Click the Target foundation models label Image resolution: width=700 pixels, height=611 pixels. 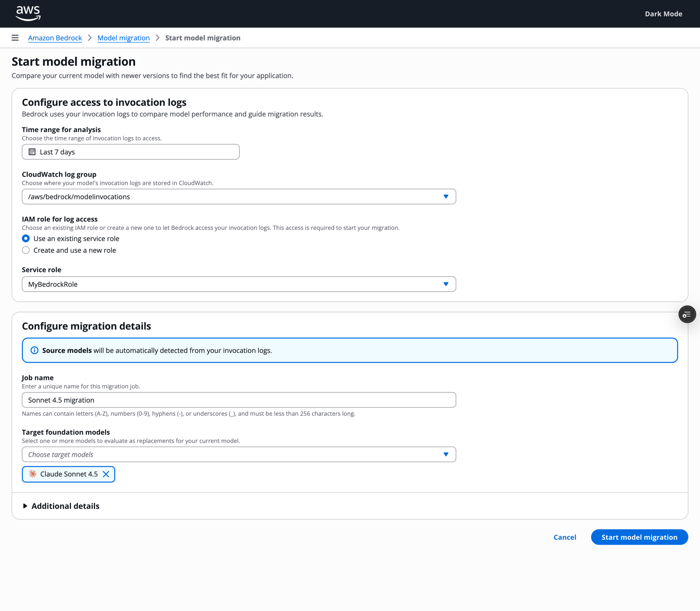(x=66, y=432)
